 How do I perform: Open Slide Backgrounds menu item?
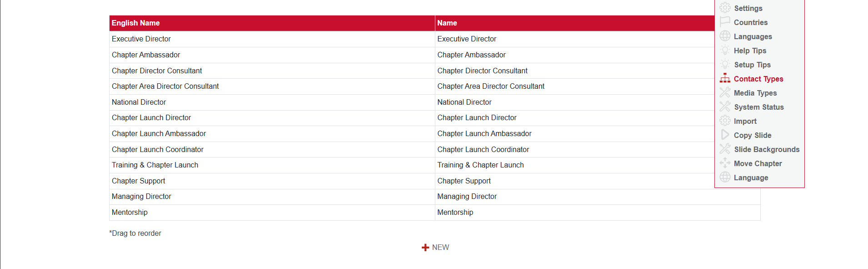pyautogui.click(x=766, y=149)
